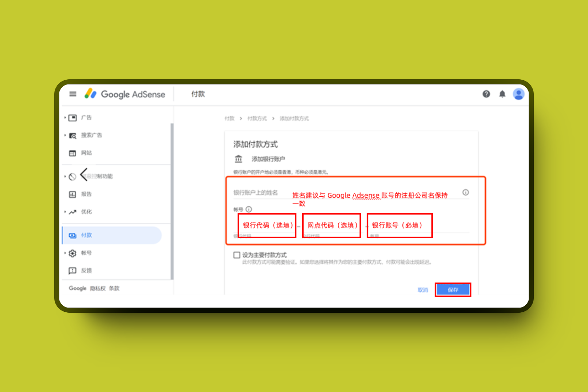Click the 取消 cancel button
588x392 pixels.
tap(423, 290)
